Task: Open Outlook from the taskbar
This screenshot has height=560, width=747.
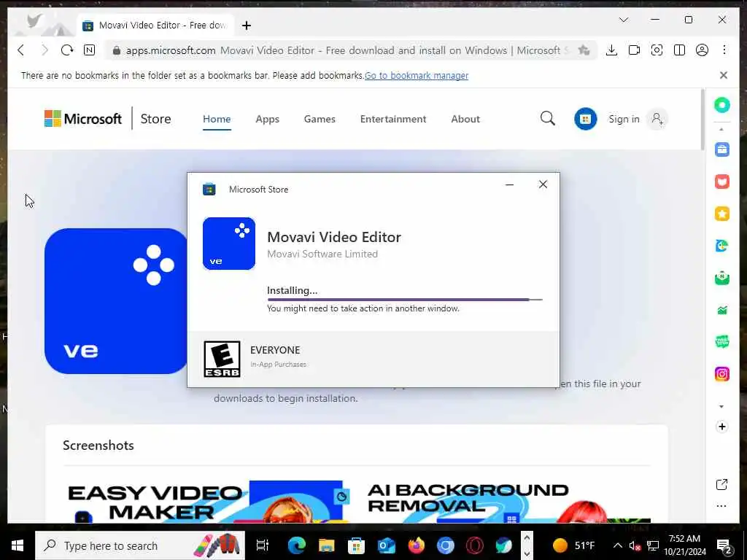Action: click(x=387, y=545)
